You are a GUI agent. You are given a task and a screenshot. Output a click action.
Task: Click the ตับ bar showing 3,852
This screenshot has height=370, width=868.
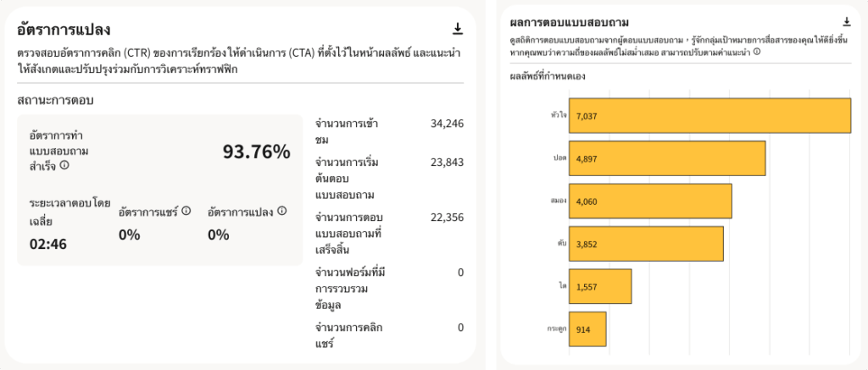[x=647, y=245]
